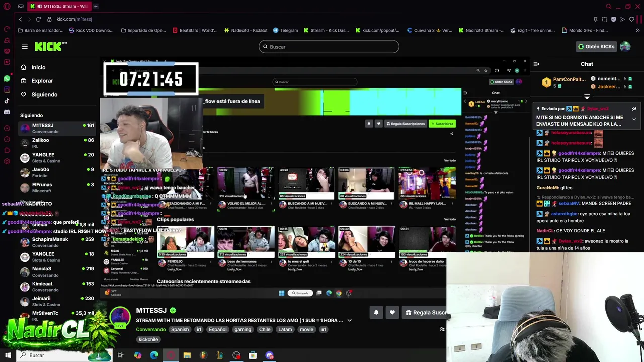Viewport: 644px width, 362px height.
Task: Select the kickchile tag
Action: (148, 340)
